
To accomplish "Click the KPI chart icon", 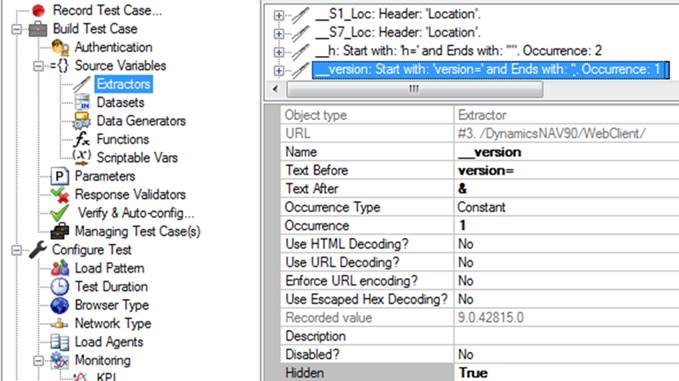I will coord(81,376).
